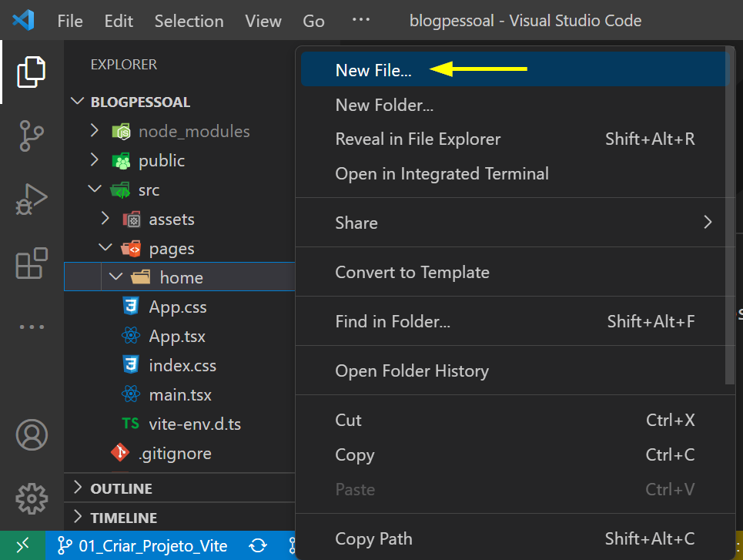Show additional activity bar views

click(32, 327)
